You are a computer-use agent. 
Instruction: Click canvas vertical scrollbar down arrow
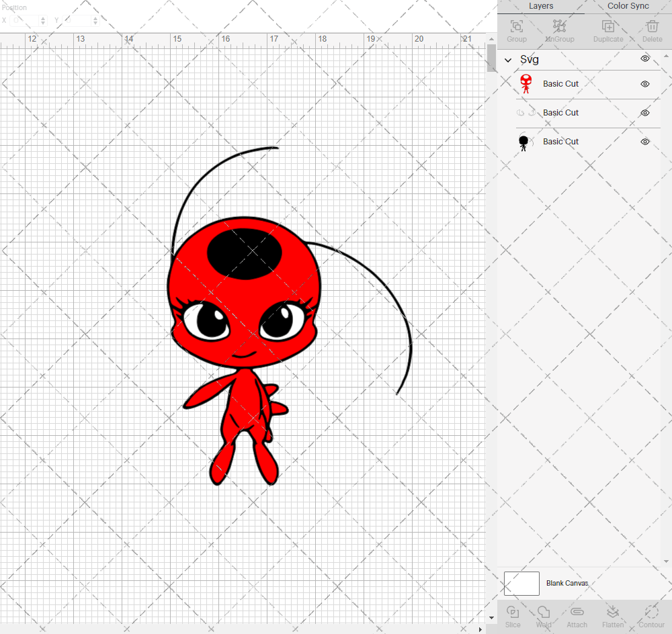[492, 618]
